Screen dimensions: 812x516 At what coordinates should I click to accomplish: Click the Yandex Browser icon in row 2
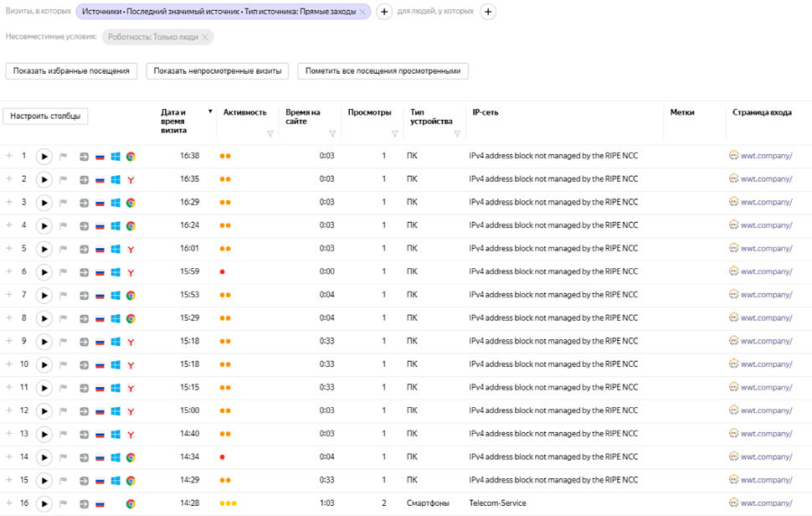(x=131, y=179)
